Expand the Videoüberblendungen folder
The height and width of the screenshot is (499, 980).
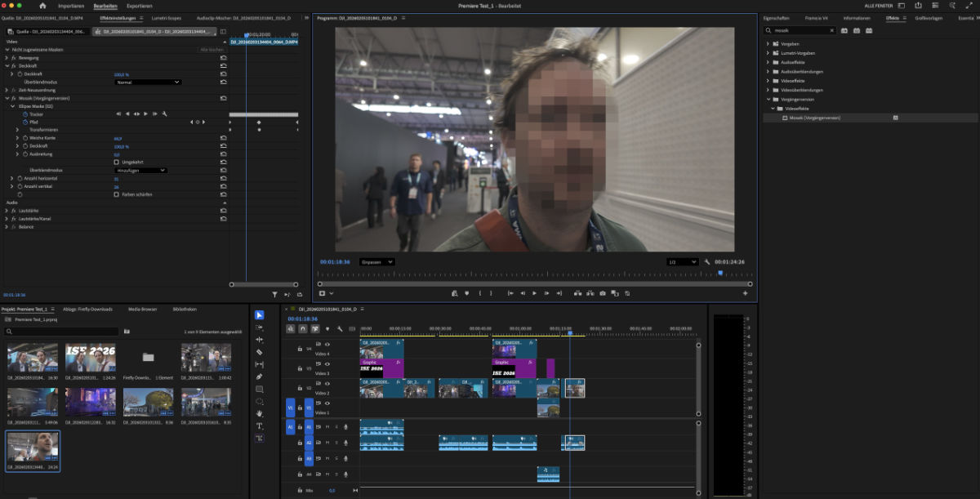click(x=768, y=90)
